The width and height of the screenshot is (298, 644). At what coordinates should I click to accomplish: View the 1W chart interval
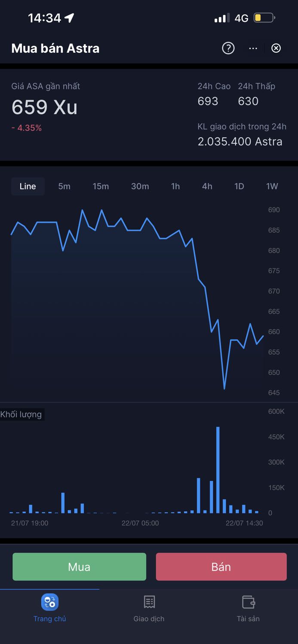click(272, 186)
